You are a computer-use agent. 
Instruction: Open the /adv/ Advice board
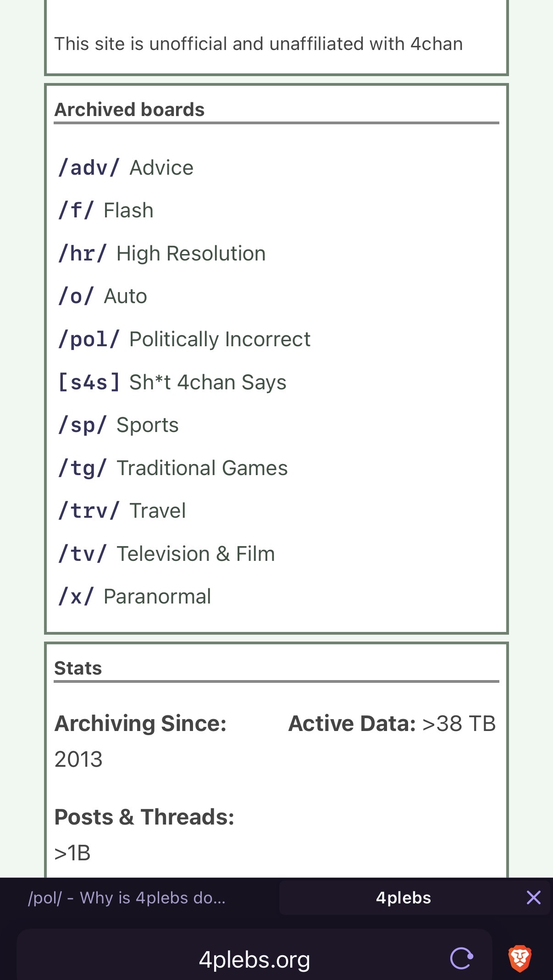tap(125, 167)
